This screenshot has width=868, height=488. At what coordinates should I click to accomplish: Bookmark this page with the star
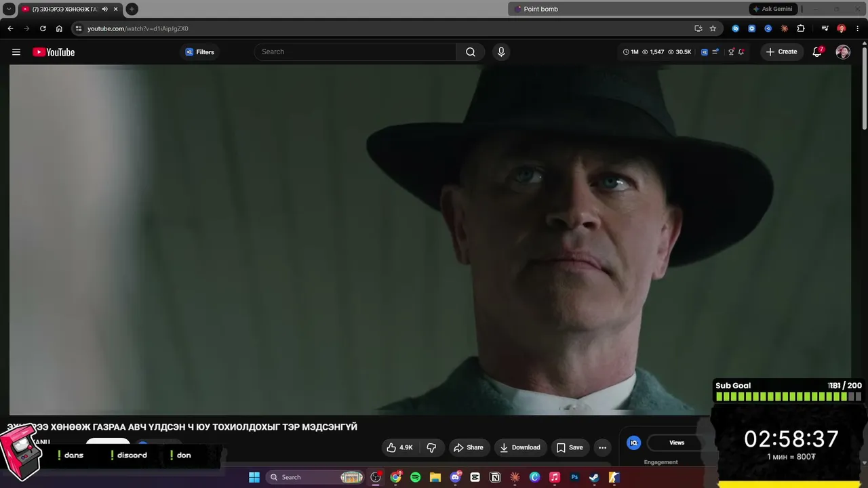click(713, 28)
